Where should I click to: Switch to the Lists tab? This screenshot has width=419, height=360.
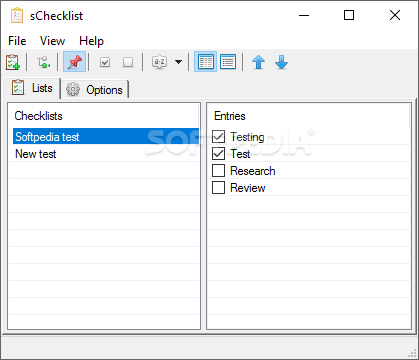point(32,88)
